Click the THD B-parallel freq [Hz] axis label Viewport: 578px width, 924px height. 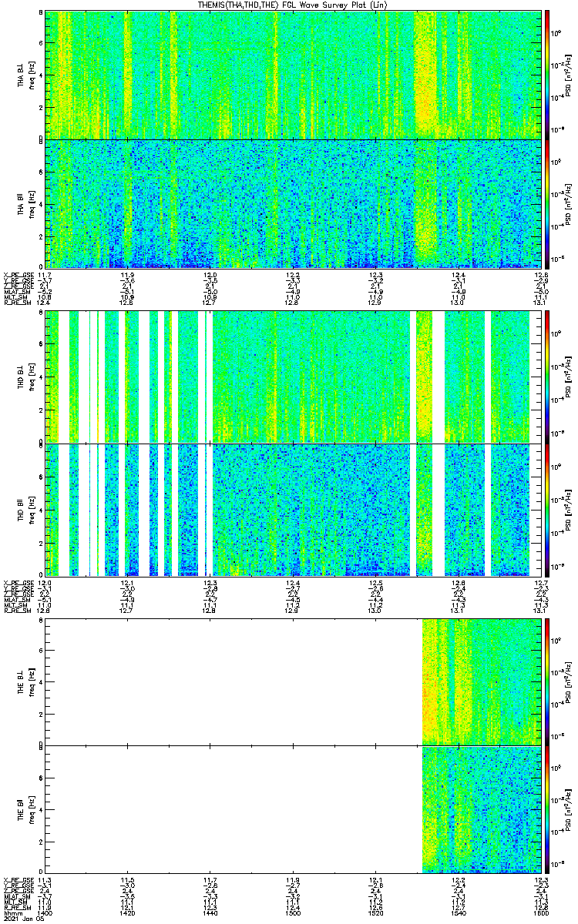point(31,510)
